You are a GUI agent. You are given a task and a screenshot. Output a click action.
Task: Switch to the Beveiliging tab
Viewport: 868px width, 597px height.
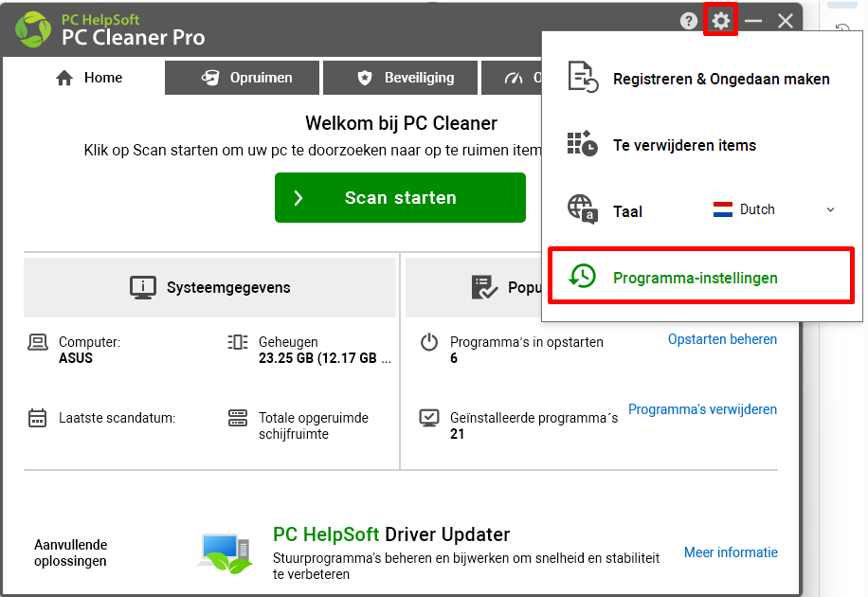pyautogui.click(x=400, y=78)
